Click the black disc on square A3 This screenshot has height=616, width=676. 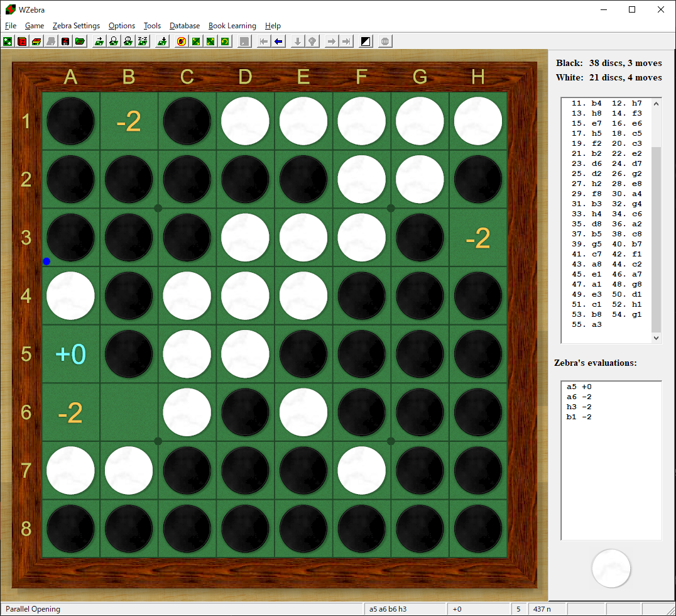click(71, 238)
